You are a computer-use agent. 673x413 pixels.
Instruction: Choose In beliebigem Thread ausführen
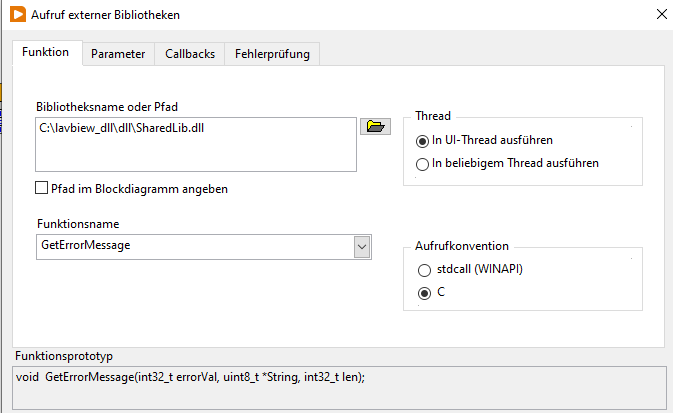tap(422, 162)
